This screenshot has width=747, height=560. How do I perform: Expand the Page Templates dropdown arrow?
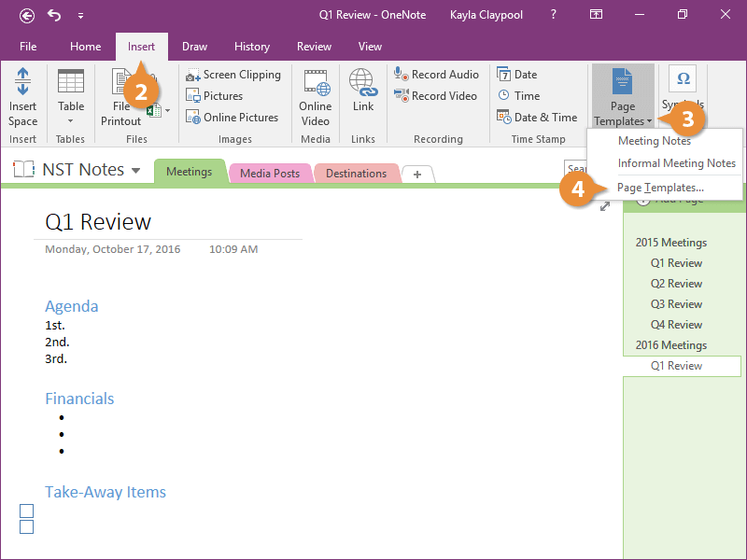click(x=649, y=121)
